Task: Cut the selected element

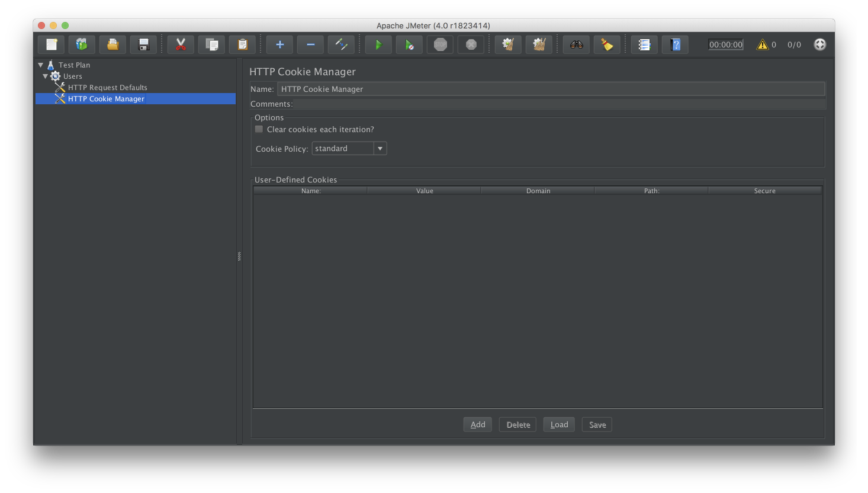Action: point(181,44)
